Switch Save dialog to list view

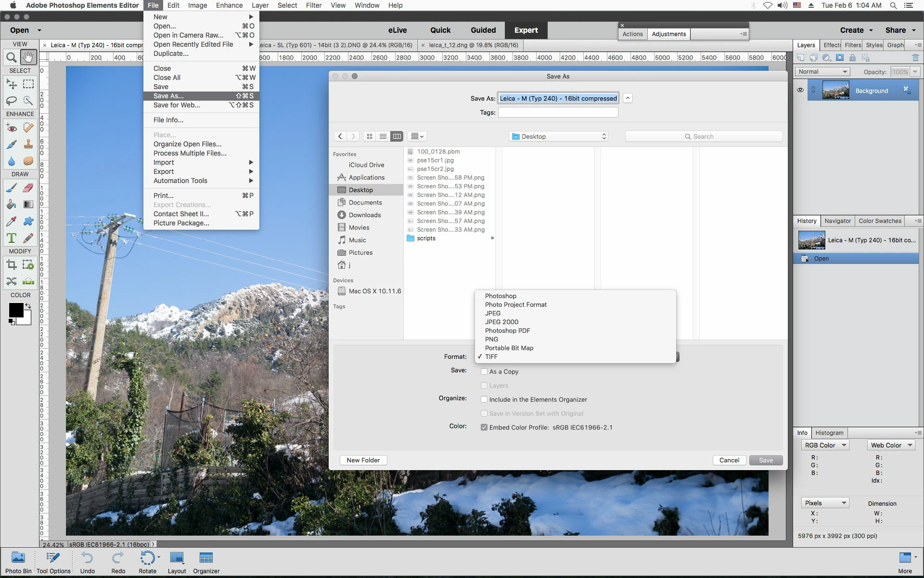[383, 136]
